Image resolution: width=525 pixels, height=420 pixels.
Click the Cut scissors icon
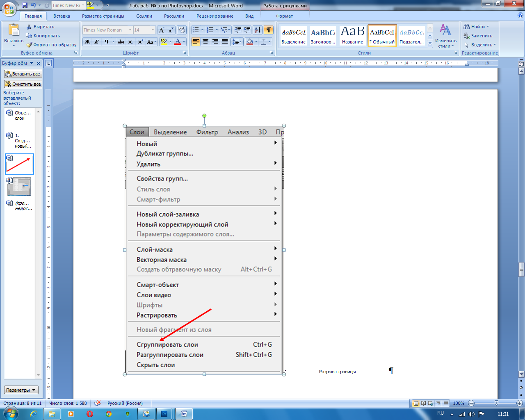point(29,27)
